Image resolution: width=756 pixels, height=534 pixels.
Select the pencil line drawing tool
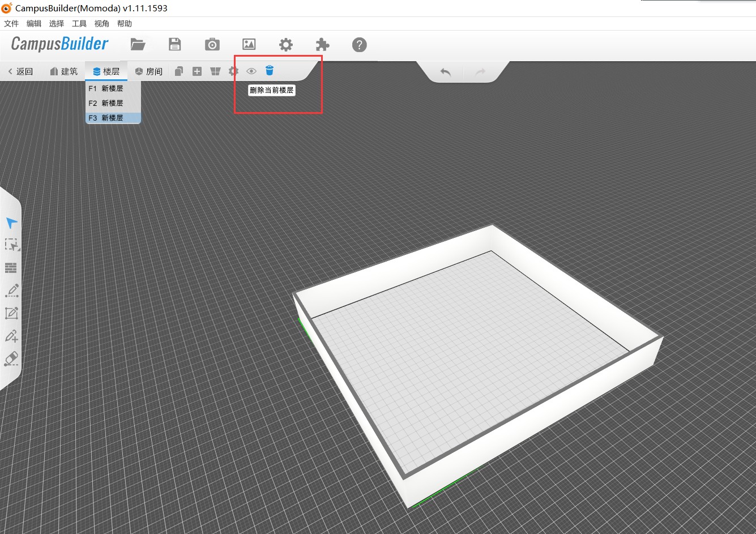[11, 291]
